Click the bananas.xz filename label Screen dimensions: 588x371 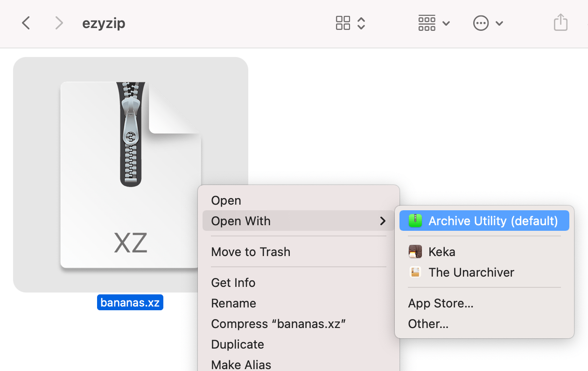[x=130, y=302]
